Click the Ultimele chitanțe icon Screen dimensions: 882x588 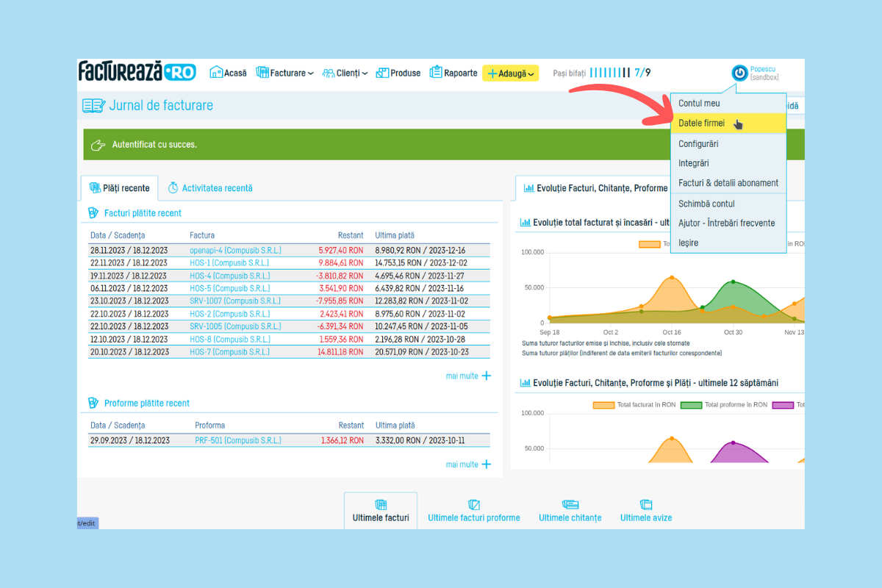pyautogui.click(x=570, y=505)
